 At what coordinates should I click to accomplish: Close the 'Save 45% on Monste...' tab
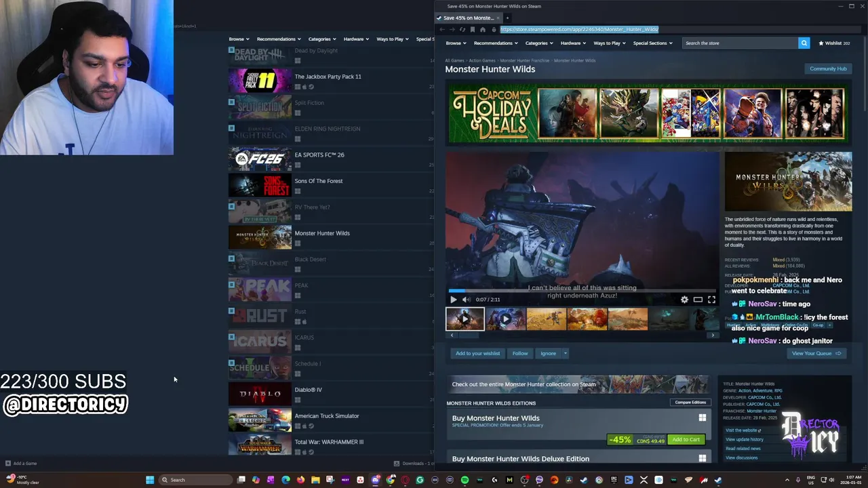498,18
